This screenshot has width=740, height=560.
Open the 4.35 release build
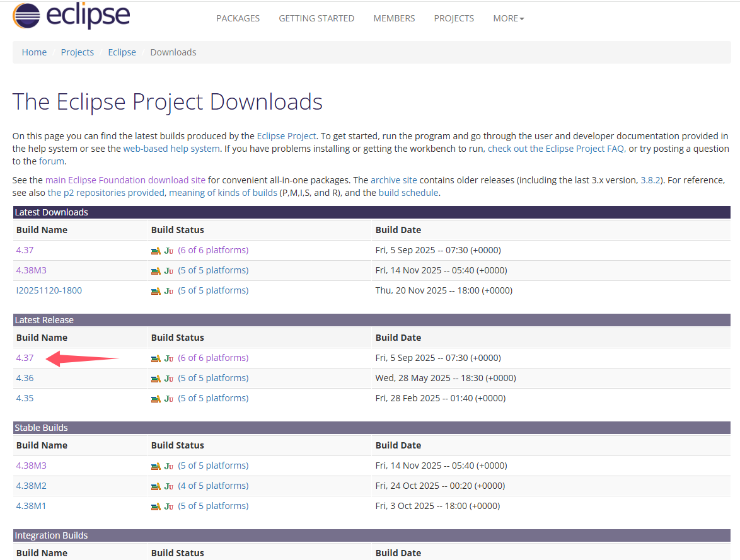coord(25,398)
